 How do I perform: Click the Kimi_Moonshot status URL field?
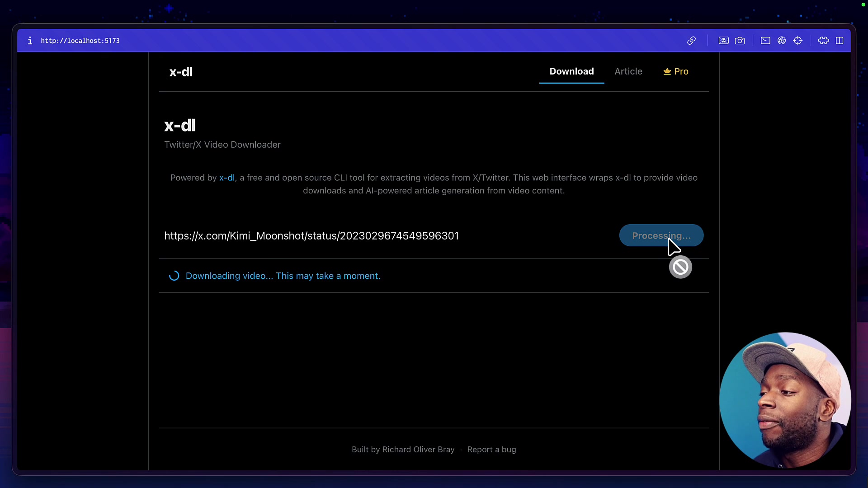(x=311, y=236)
